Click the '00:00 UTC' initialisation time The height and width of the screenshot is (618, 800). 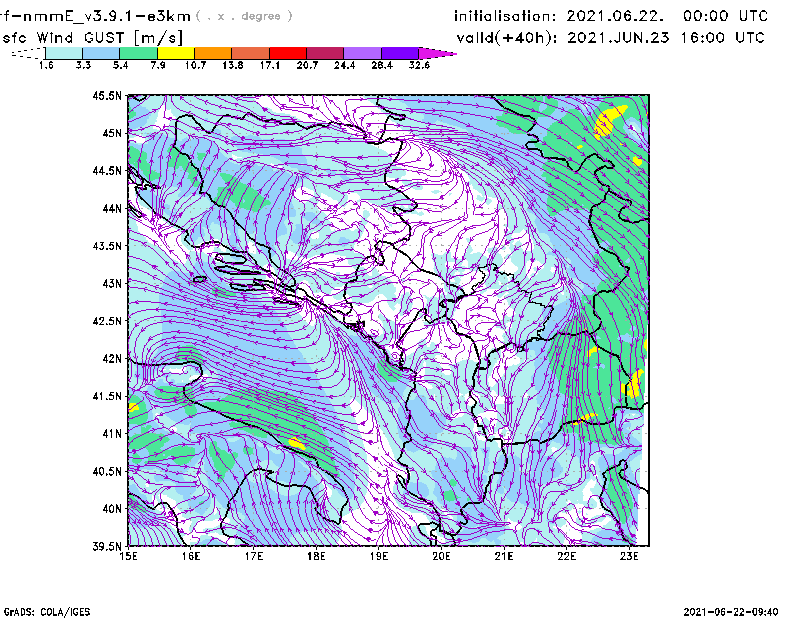(726, 16)
